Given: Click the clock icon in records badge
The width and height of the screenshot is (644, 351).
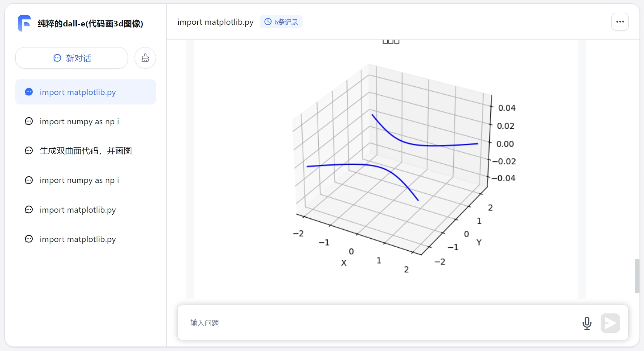Looking at the screenshot, I should click(x=268, y=22).
